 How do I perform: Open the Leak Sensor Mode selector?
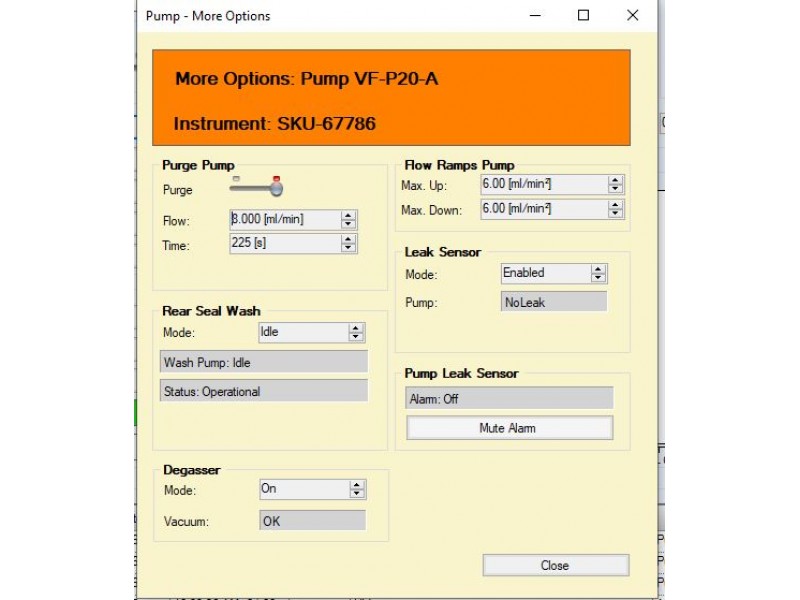click(546, 273)
